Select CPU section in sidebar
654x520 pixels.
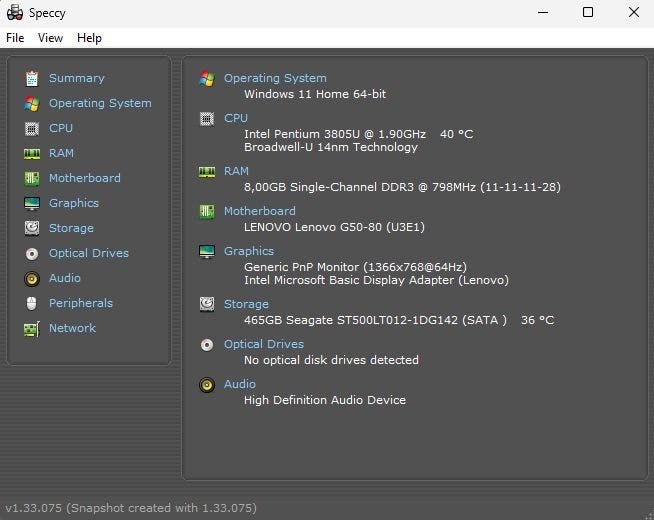(x=61, y=128)
